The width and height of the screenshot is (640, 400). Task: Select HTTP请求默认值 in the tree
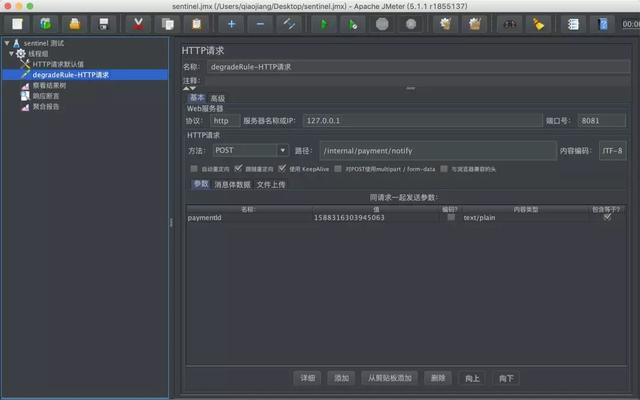click(x=58, y=64)
